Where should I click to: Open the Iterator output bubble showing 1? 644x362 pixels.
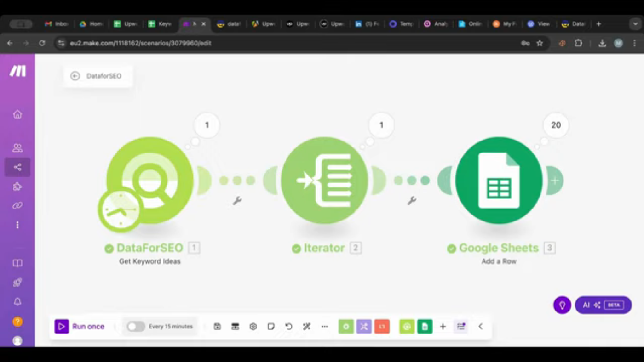[x=381, y=125]
